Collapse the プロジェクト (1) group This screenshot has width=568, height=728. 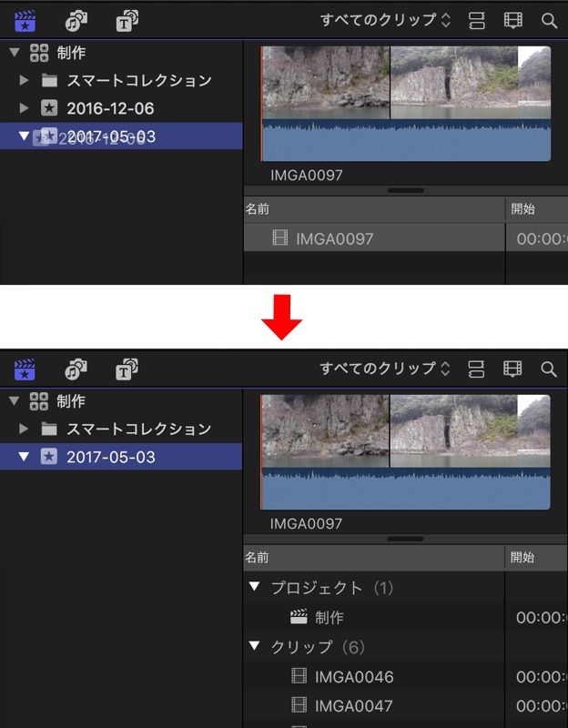coord(255,588)
